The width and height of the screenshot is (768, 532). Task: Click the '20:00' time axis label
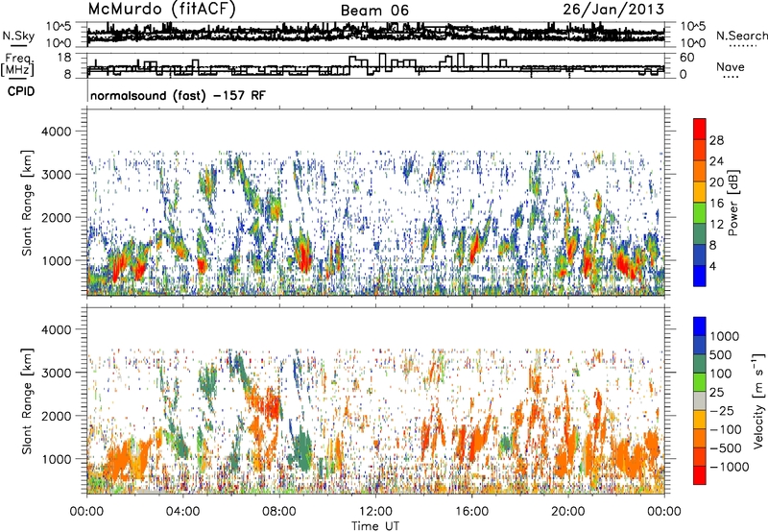tap(568, 512)
